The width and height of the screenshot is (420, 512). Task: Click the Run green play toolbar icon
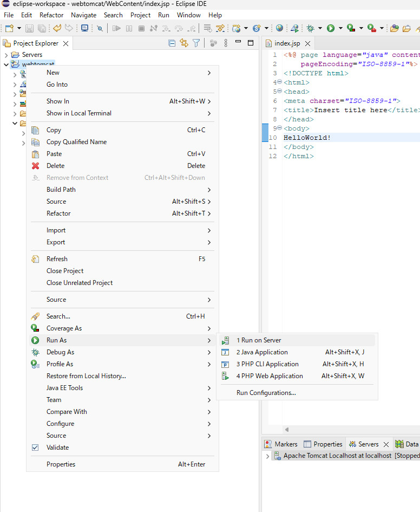[x=330, y=28]
